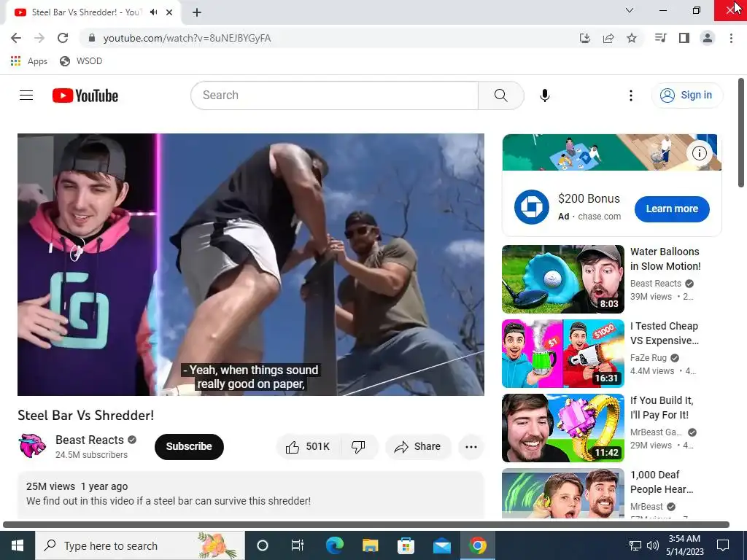Dislike the video
747x560 pixels.
pyautogui.click(x=358, y=447)
